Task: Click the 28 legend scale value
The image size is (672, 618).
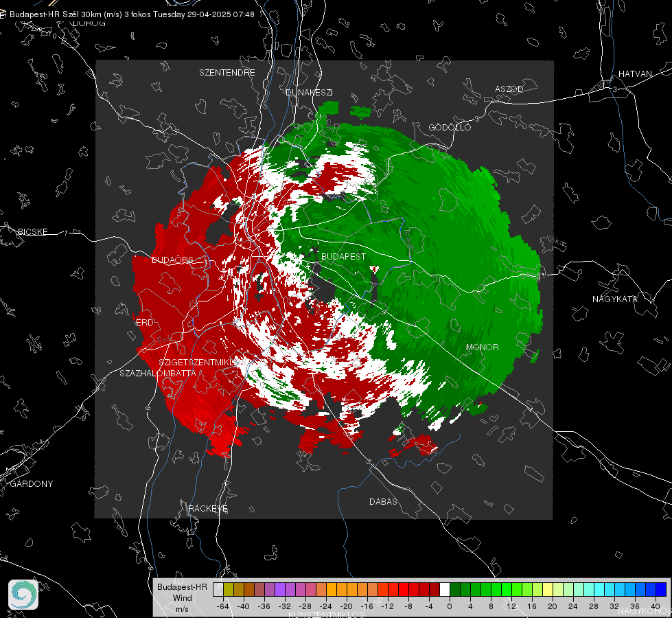Action: point(594,606)
